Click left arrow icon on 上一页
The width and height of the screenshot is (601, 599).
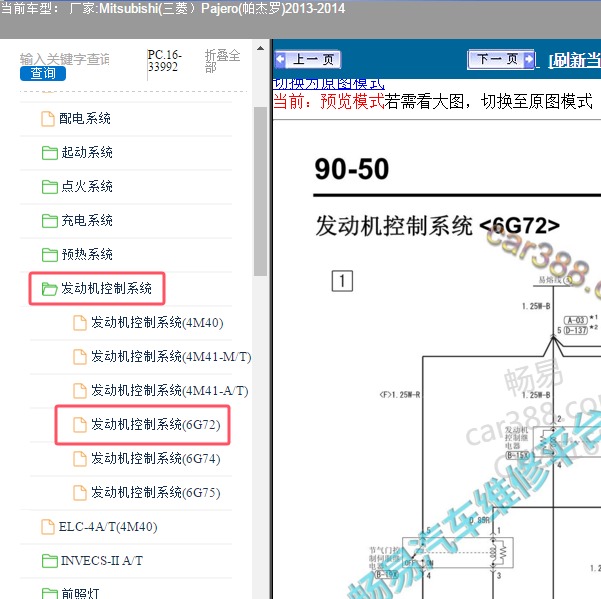coord(281,59)
